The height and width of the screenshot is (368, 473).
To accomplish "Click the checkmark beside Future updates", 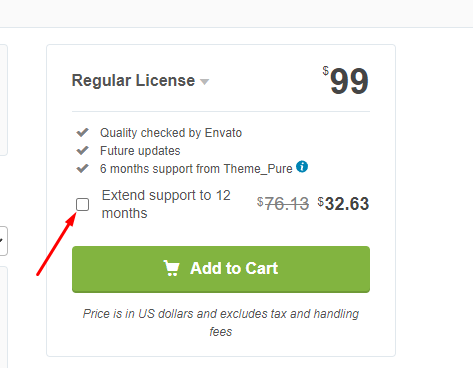I will click(x=82, y=150).
